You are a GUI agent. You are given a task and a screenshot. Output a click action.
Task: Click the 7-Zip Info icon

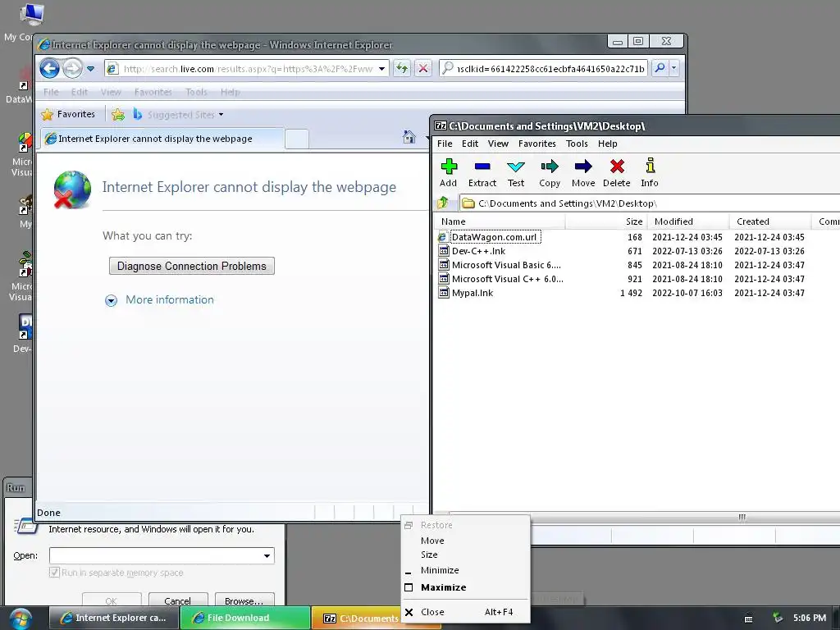(650, 166)
